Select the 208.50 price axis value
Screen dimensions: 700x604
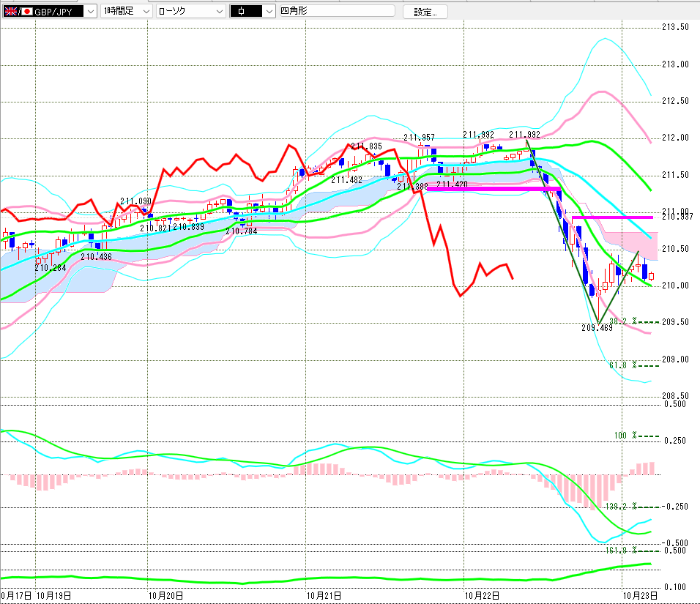(675, 396)
